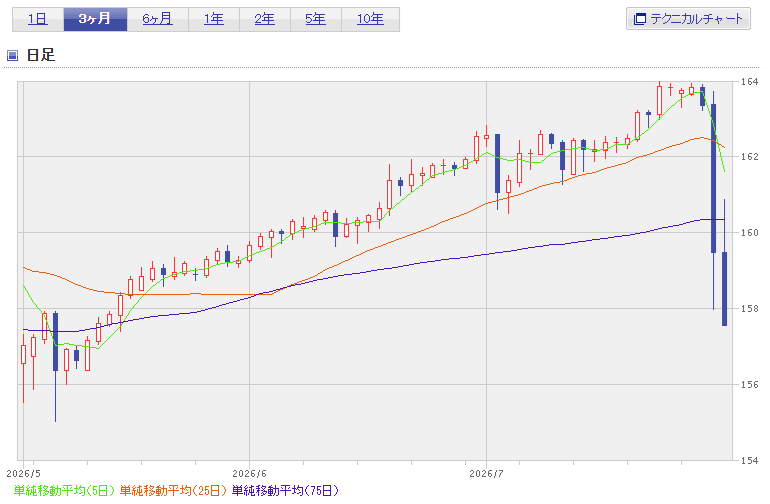Click the 2026/6 date axis label
Viewport: 770px width, 504px height.
tap(249, 474)
